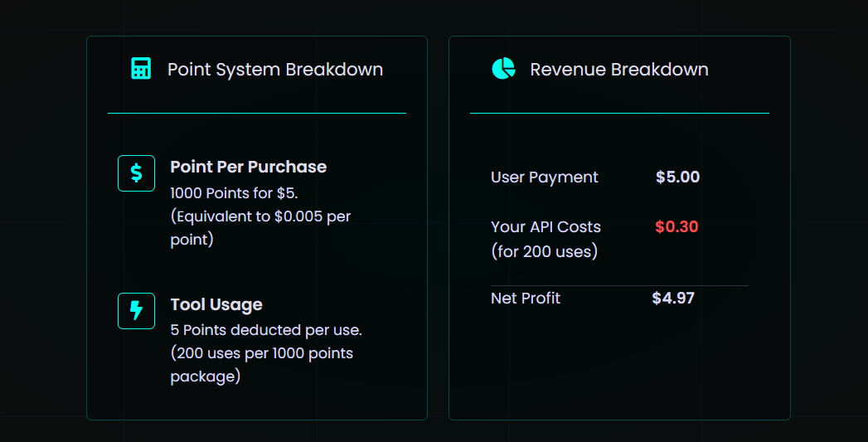Click the dollar sign icon box

137,173
